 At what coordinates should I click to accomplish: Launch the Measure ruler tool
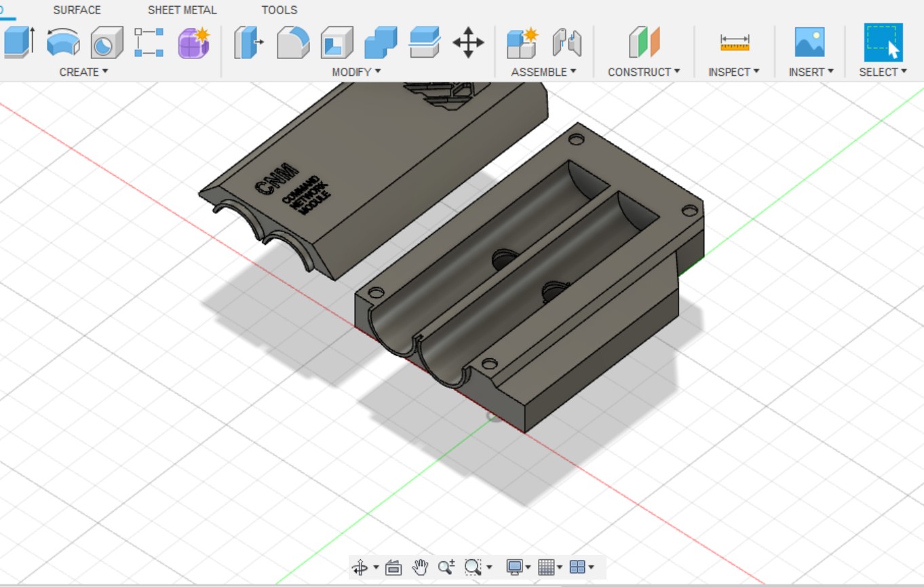click(x=735, y=43)
